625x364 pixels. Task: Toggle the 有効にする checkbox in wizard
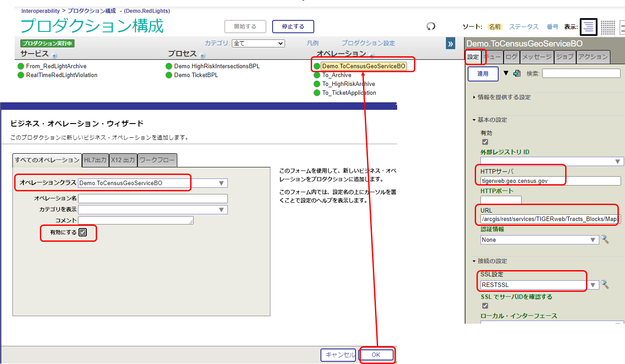pyautogui.click(x=82, y=232)
